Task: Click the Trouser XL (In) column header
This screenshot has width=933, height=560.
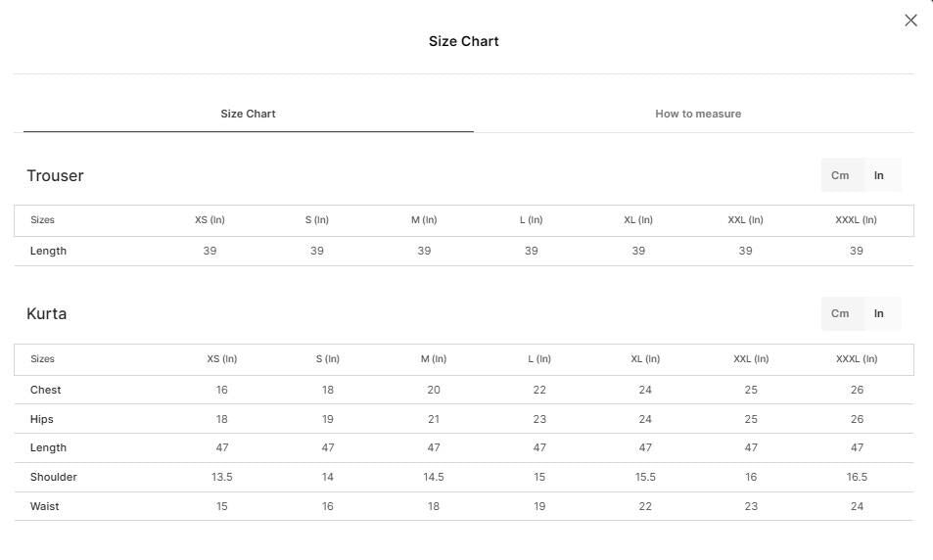Action: tap(638, 219)
